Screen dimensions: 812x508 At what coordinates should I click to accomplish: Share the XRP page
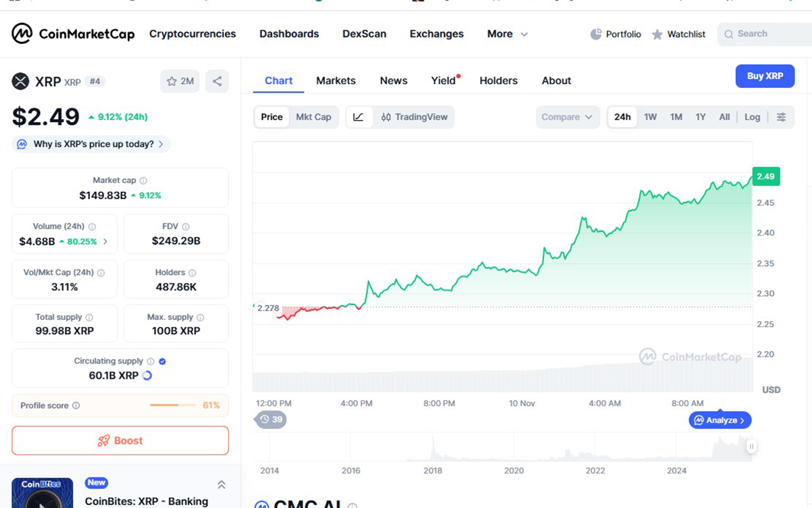click(217, 81)
